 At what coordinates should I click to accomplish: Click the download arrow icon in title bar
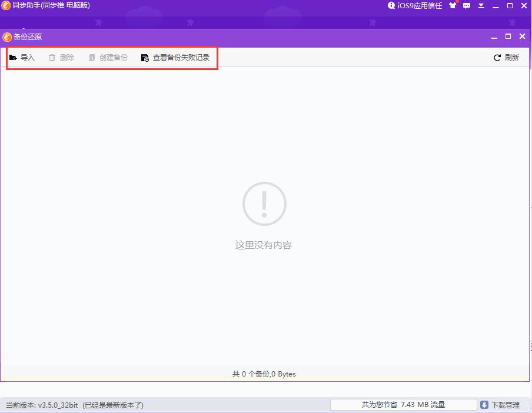(481, 5)
